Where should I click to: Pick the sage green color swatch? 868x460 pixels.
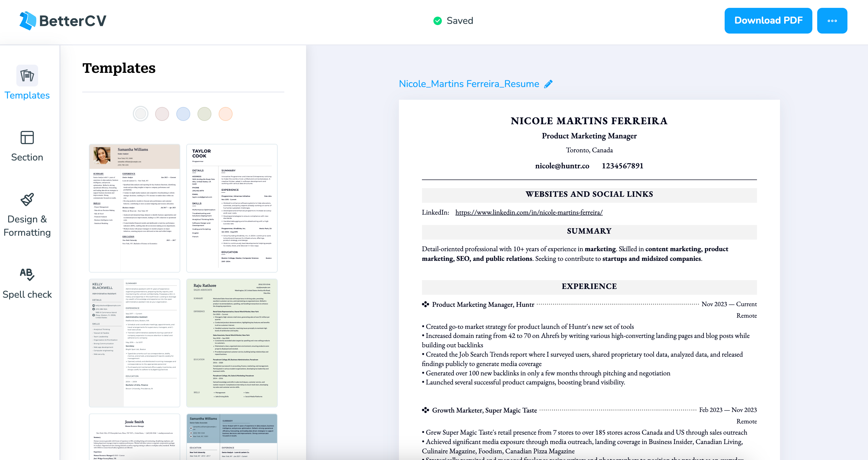point(204,114)
